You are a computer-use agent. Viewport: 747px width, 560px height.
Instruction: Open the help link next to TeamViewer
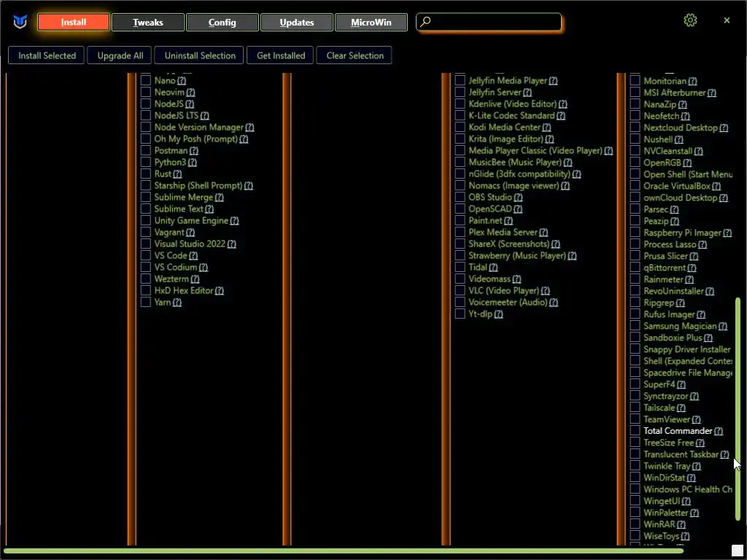[696, 420]
